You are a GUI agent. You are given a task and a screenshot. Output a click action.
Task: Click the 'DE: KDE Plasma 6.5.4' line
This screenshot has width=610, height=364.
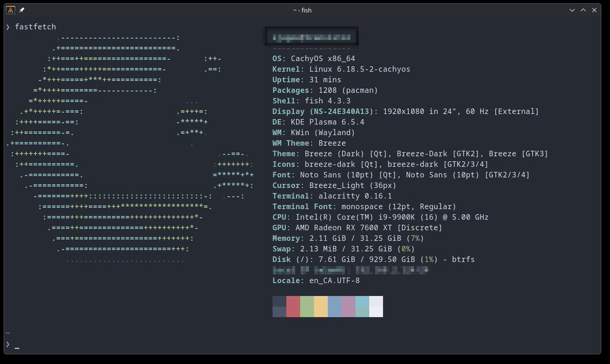point(318,122)
